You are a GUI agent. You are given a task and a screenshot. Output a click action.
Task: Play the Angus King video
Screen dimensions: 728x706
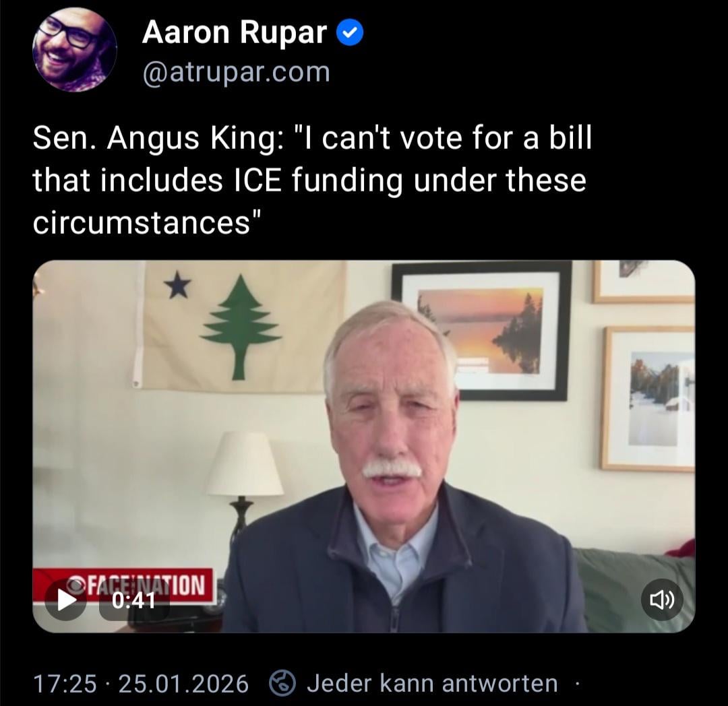[x=66, y=601]
